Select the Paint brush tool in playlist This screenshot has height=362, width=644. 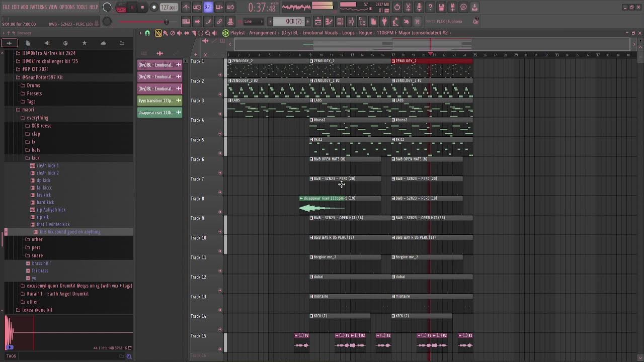click(x=166, y=33)
